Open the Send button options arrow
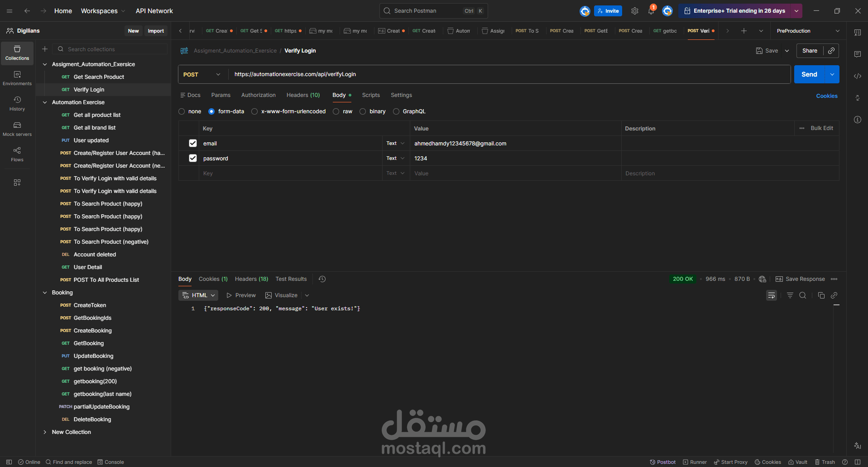Image resolution: width=868 pixels, height=467 pixels. pos(832,74)
